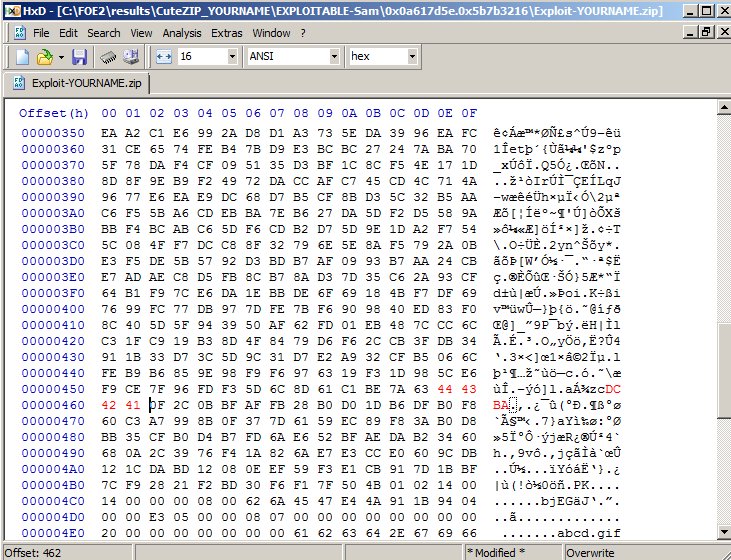This screenshot has width=731, height=560.
Task: Click the New file toolbar icon
Action: [22, 57]
